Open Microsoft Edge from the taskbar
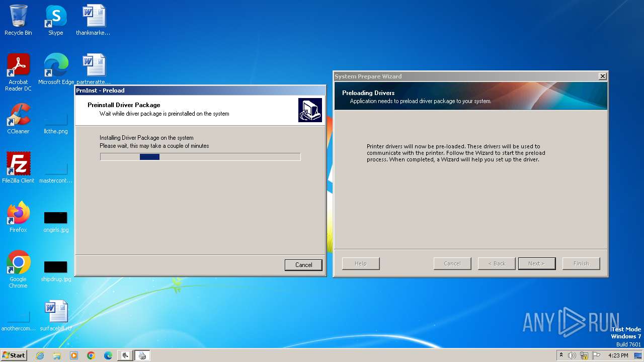 click(108, 355)
